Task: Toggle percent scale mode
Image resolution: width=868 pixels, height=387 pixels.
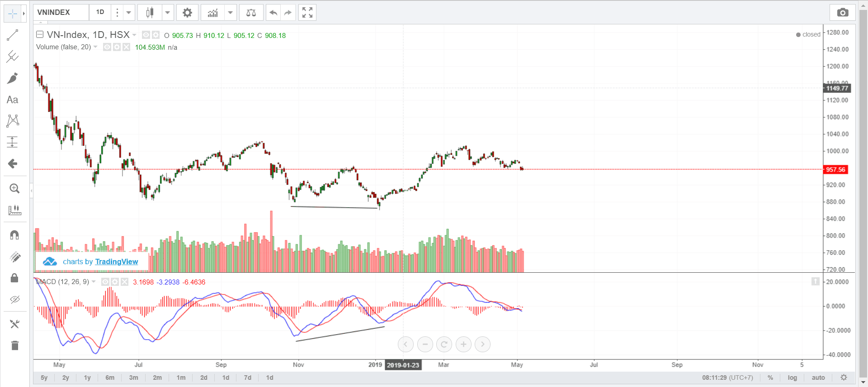Action: (770, 378)
